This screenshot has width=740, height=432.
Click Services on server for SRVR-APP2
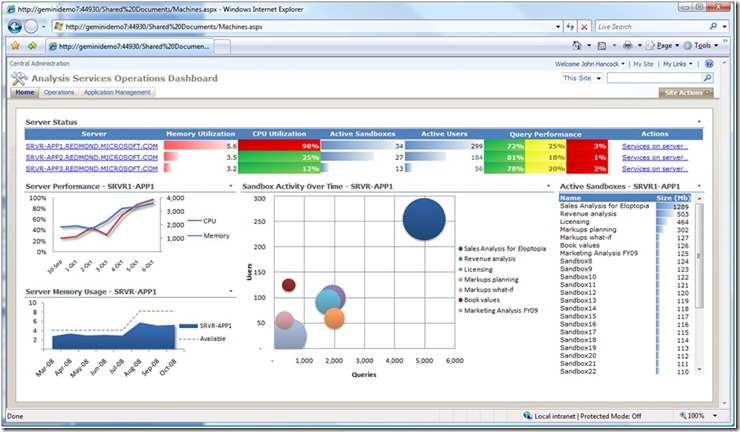[655, 157]
